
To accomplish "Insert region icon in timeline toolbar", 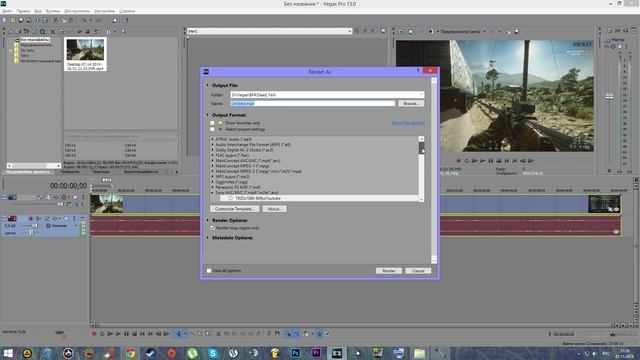I will click(x=277, y=334).
